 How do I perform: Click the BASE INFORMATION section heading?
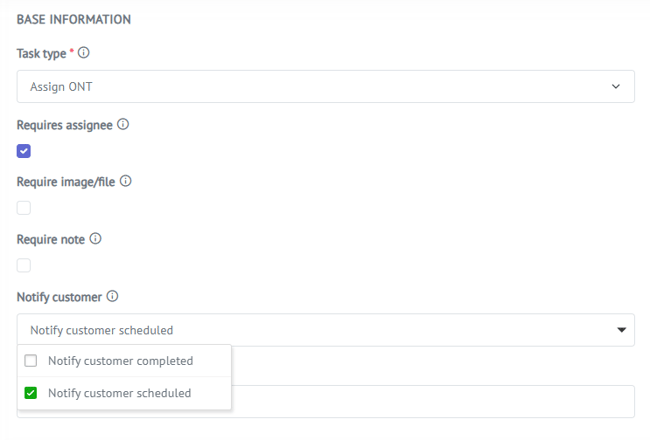(x=73, y=19)
